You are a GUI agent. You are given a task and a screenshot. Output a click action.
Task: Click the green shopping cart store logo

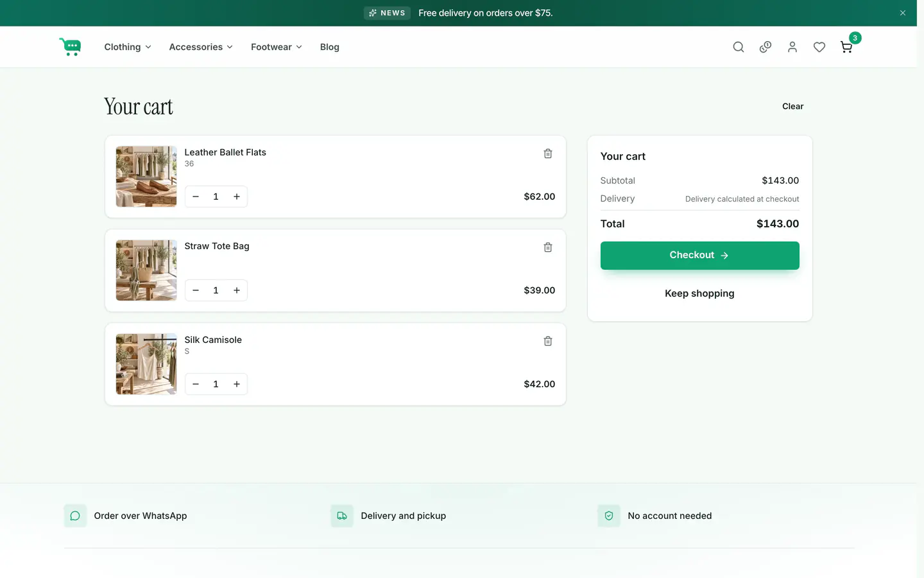[x=70, y=47]
